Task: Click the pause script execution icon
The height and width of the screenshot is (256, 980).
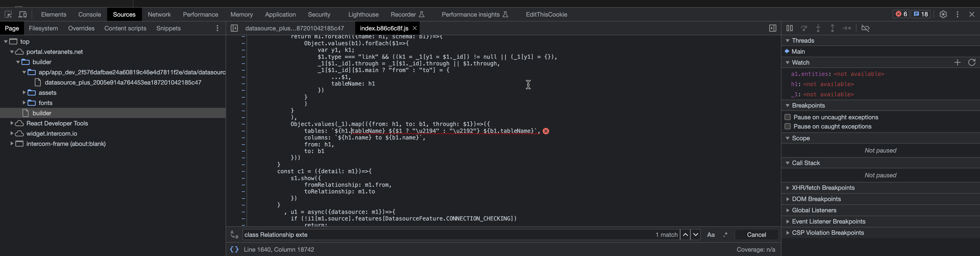Action: click(789, 28)
